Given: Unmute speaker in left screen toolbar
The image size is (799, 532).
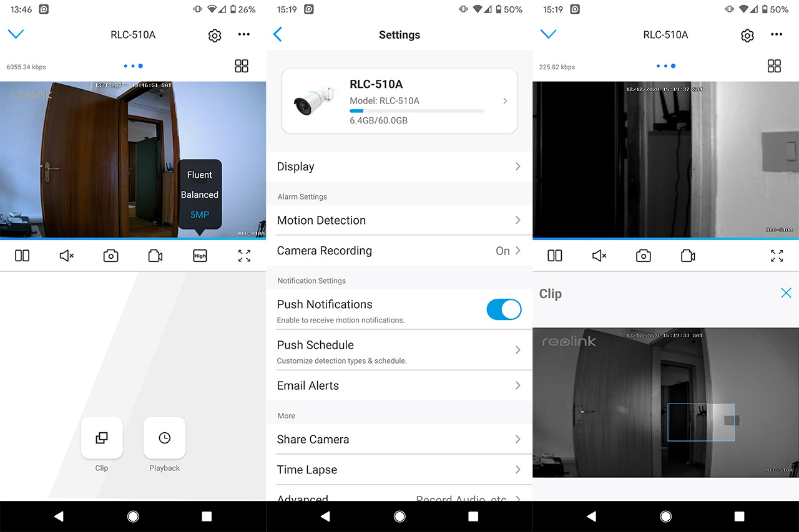Looking at the screenshot, I should coord(67,256).
